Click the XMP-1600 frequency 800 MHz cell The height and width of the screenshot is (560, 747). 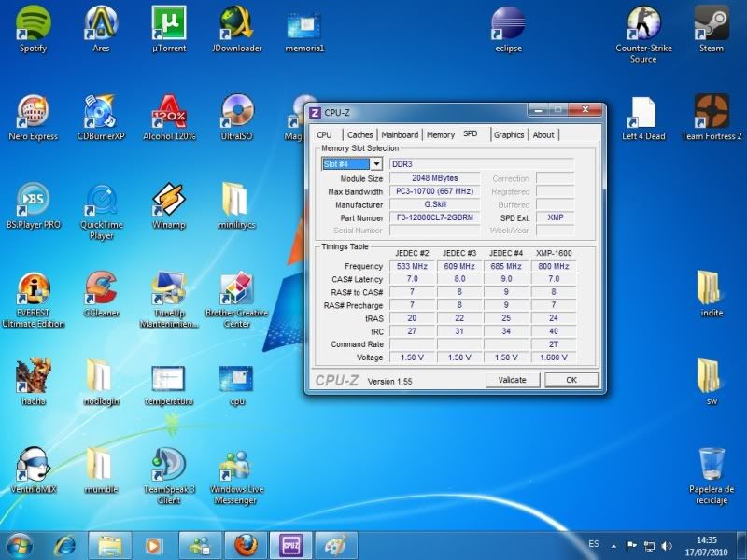click(x=554, y=266)
